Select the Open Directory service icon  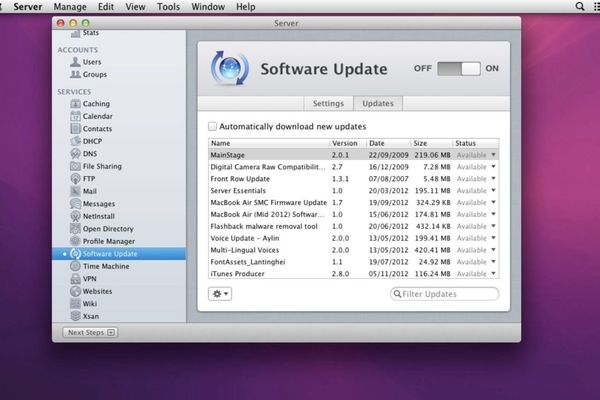point(75,229)
